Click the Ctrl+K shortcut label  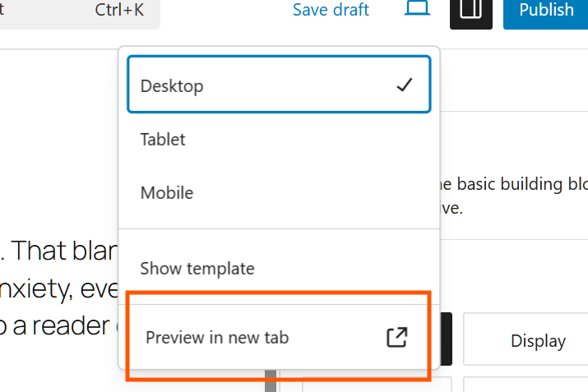point(121,11)
